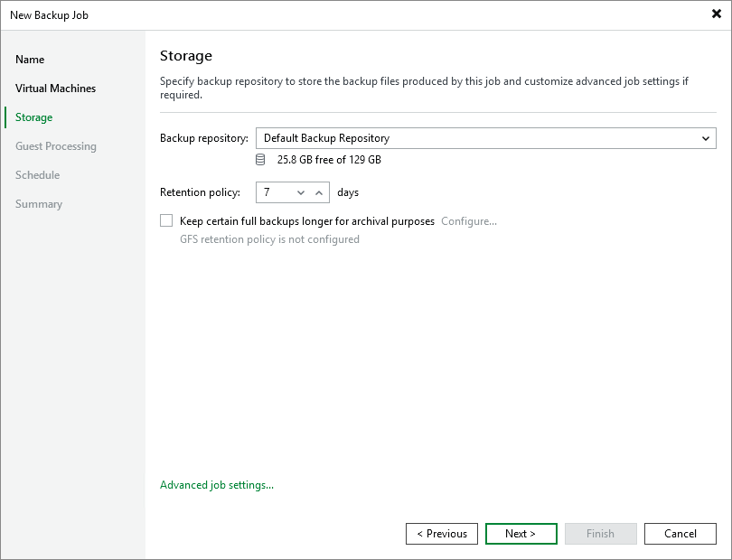Go to the Name step

[30, 60]
